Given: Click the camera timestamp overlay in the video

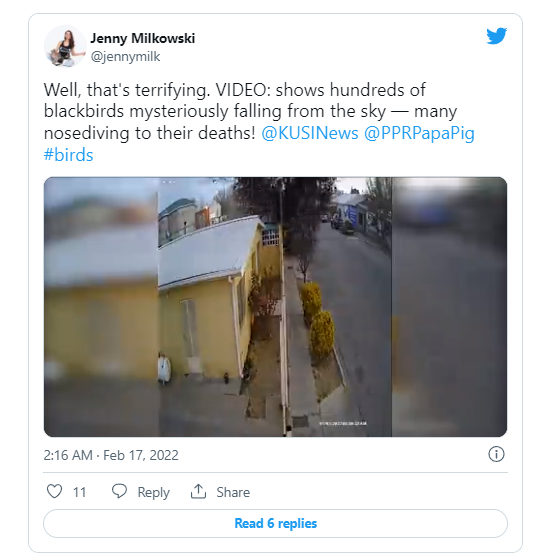Looking at the screenshot, I should [x=342, y=424].
